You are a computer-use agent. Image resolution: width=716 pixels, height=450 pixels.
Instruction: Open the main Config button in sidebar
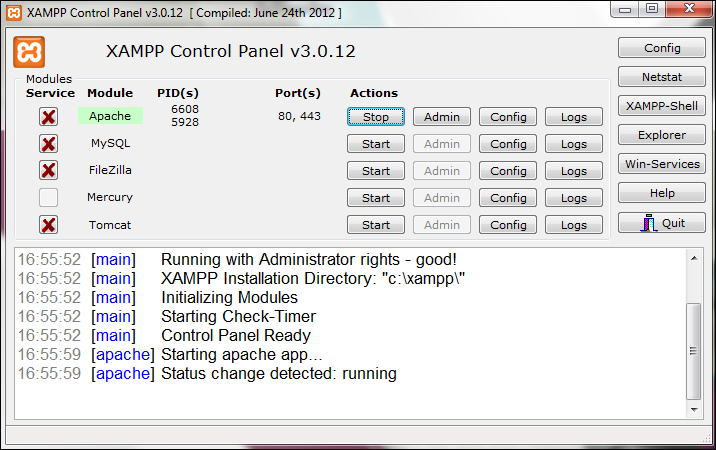point(662,48)
